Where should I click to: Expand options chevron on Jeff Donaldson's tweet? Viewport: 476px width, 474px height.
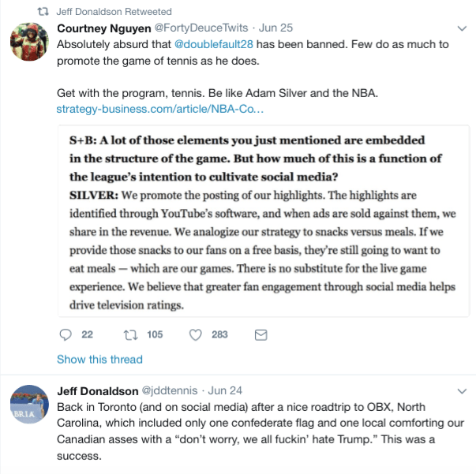[x=461, y=390]
